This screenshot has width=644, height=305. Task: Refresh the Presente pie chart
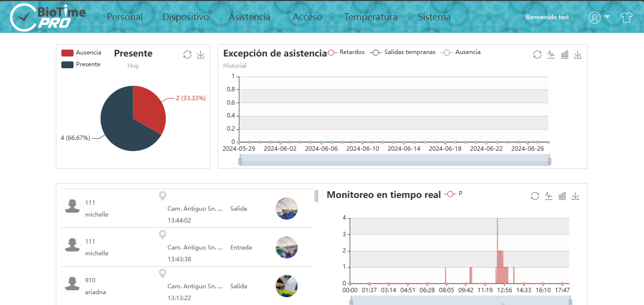(x=187, y=55)
